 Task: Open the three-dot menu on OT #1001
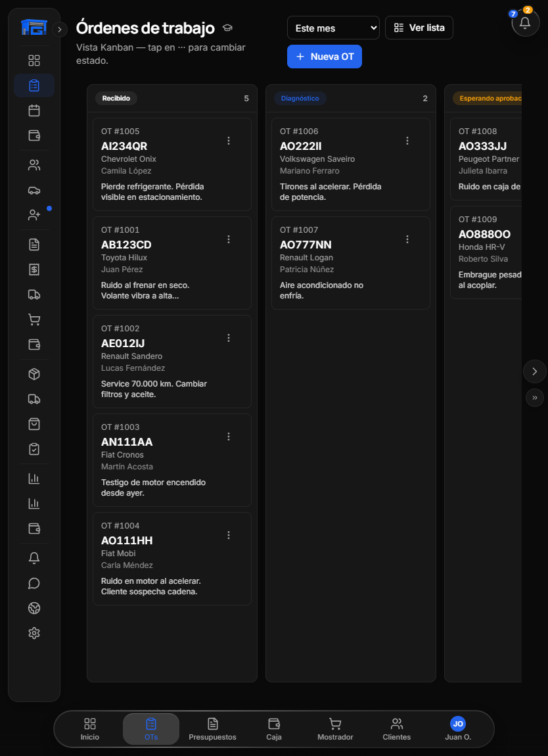click(229, 239)
